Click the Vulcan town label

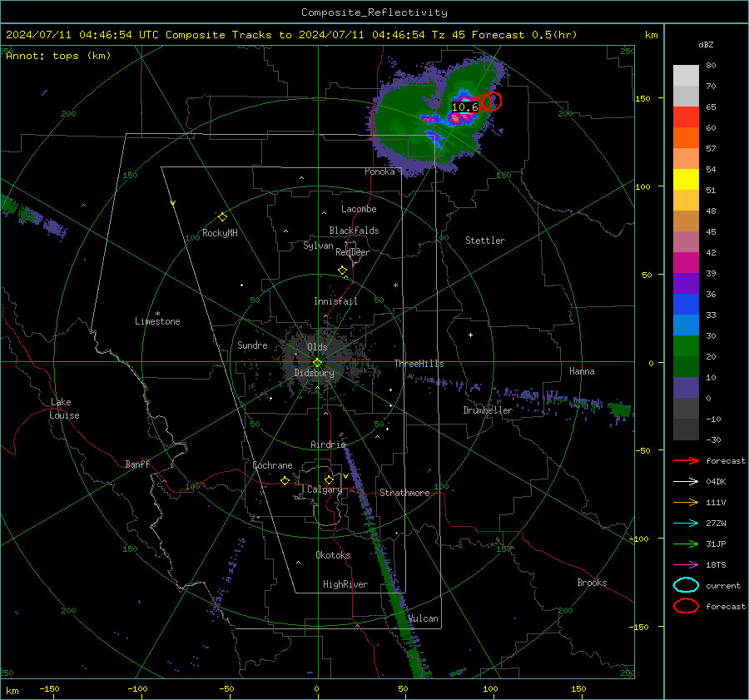coord(423,618)
